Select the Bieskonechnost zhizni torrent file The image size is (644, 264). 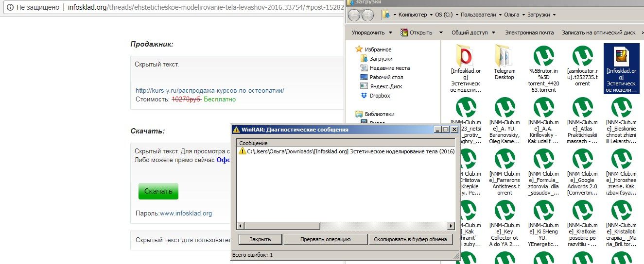coord(621,120)
